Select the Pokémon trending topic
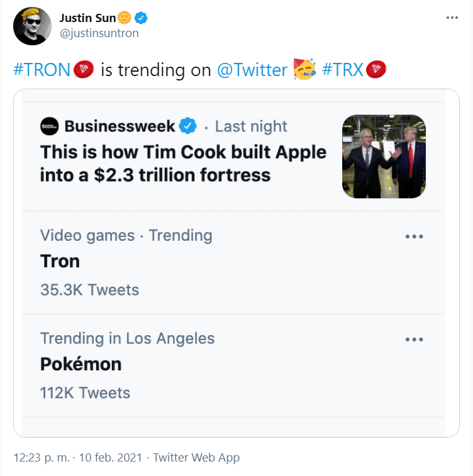The image size is (473, 476). (81, 364)
